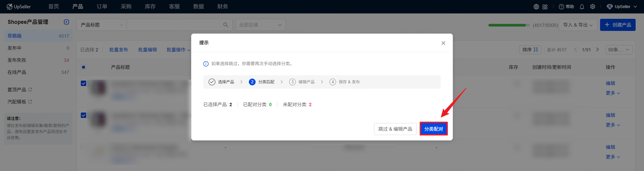Click the help question mark icon
The image size is (644, 171).
(x=561, y=7)
